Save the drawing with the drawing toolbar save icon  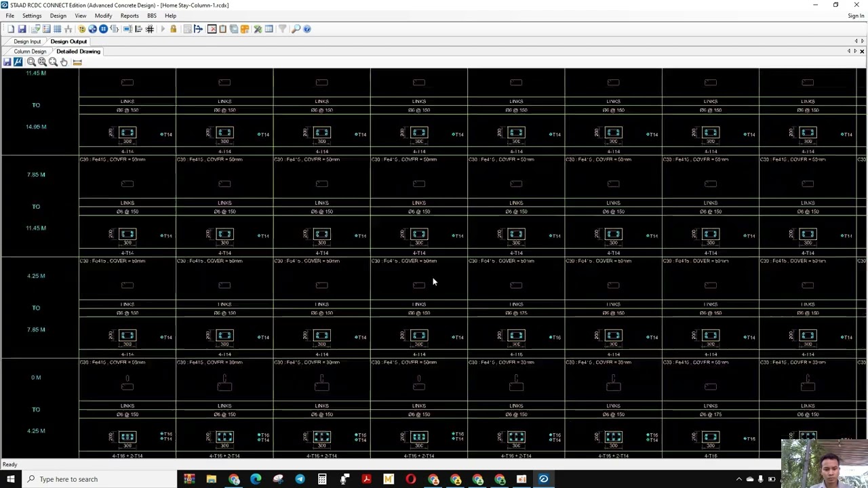[7, 62]
